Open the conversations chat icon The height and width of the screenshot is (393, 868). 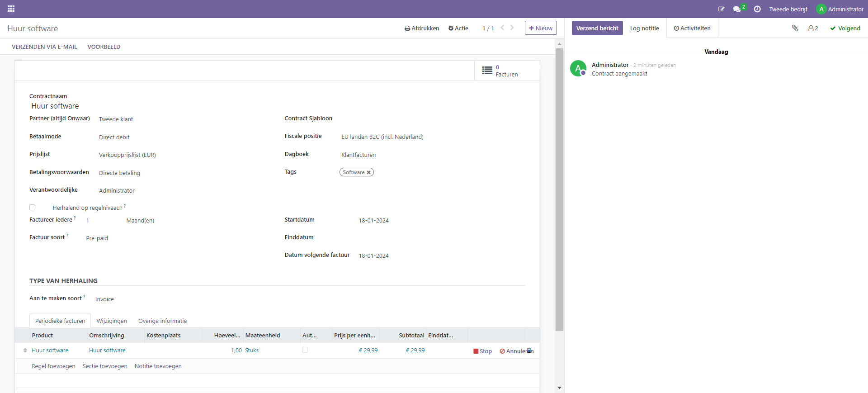point(737,9)
